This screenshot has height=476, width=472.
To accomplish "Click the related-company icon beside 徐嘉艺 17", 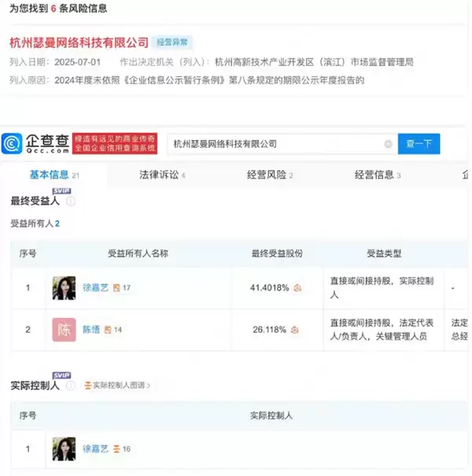I will coord(116,288).
